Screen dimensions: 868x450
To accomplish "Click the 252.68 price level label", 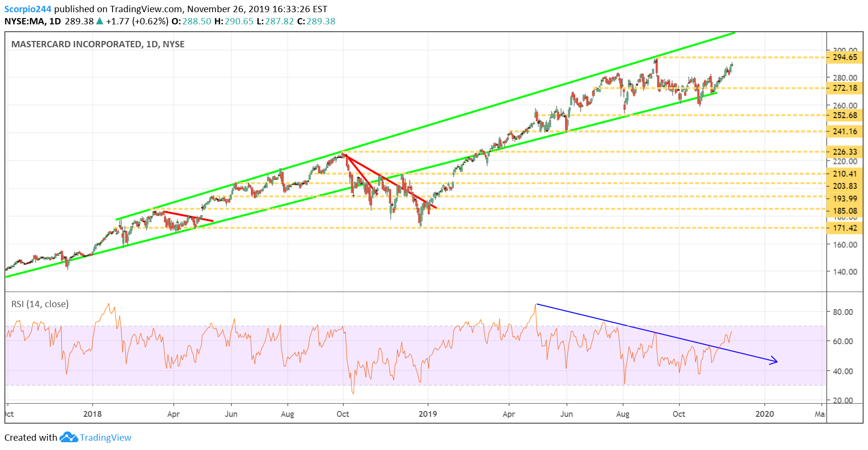I will pos(845,116).
